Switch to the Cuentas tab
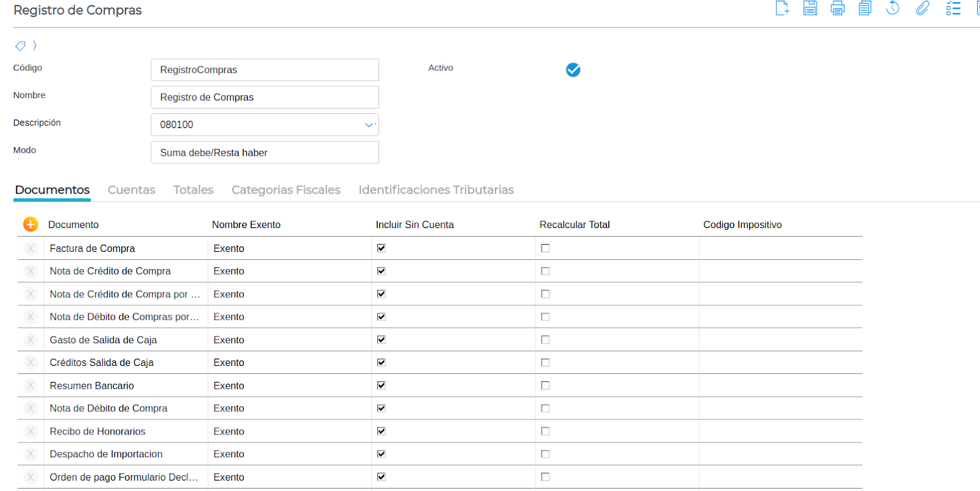Screen dimensions: 980x491 click(131, 190)
